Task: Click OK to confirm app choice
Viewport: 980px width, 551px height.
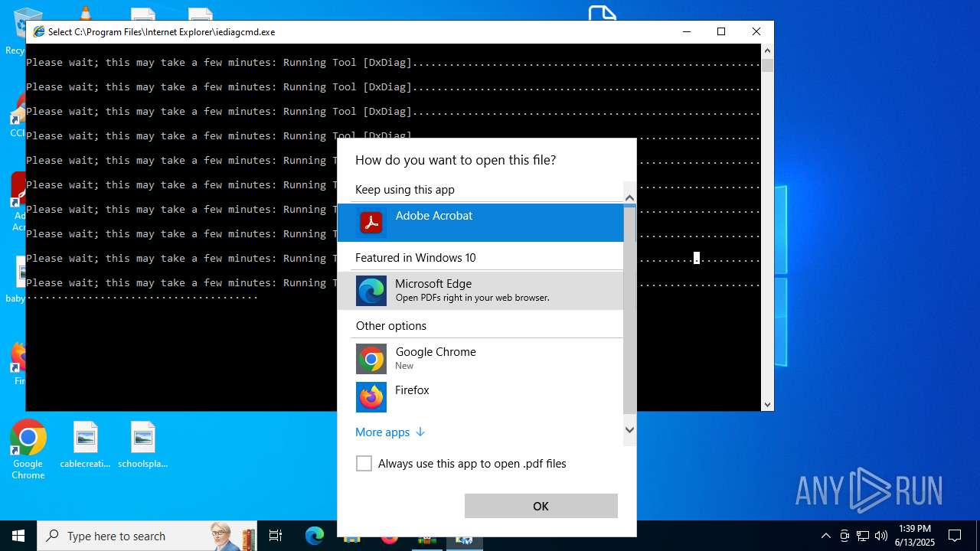Action: (541, 506)
